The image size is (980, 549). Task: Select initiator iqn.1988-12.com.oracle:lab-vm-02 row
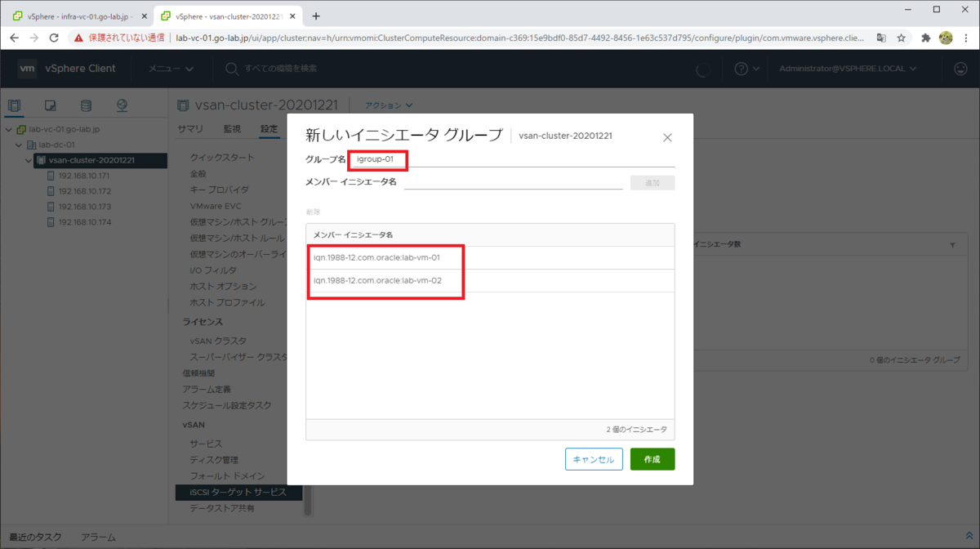[x=490, y=281]
